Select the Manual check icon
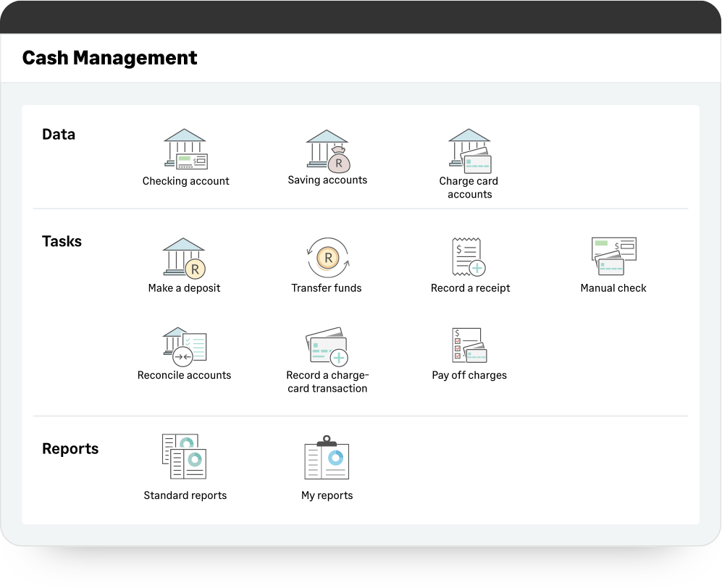 (x=614, y=256)
